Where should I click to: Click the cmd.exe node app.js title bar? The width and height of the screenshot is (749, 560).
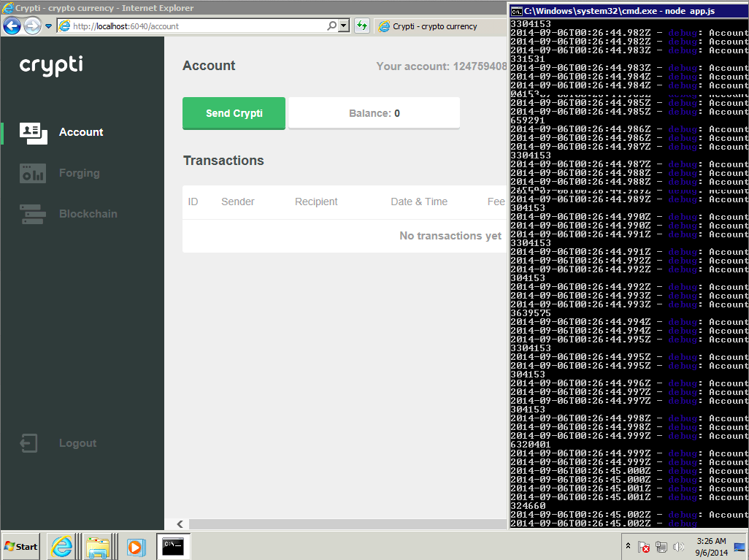[629, 11]
